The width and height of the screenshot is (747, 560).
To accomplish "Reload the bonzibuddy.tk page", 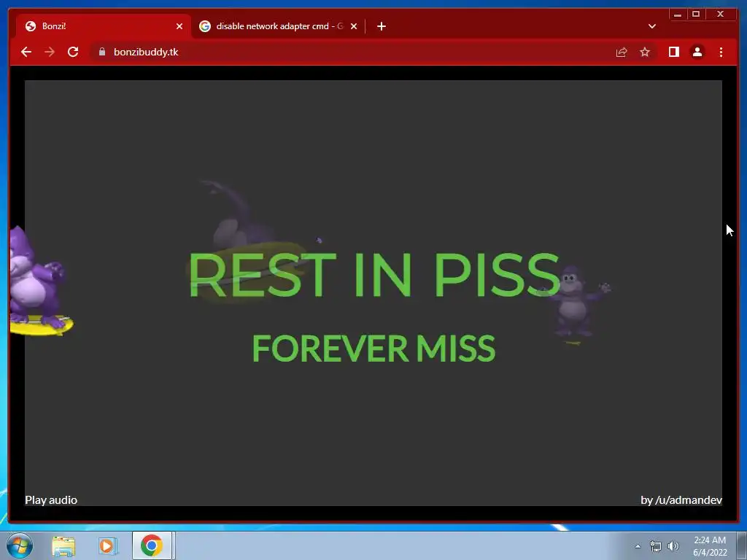I will point(73,52).
